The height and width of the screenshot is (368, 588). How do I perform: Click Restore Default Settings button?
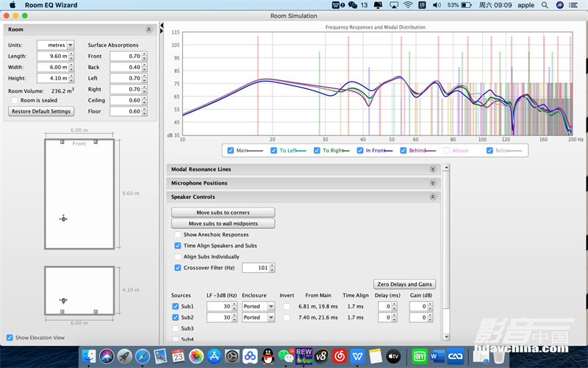[41, 111]
